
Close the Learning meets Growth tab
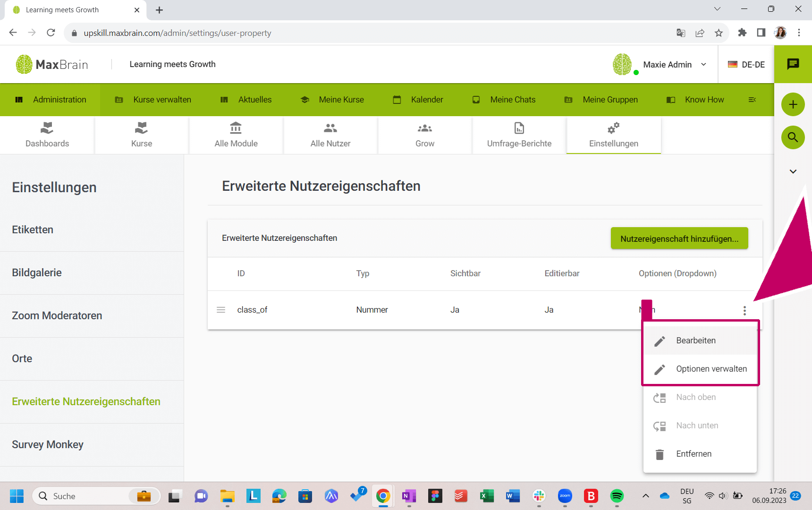point(137,10)
